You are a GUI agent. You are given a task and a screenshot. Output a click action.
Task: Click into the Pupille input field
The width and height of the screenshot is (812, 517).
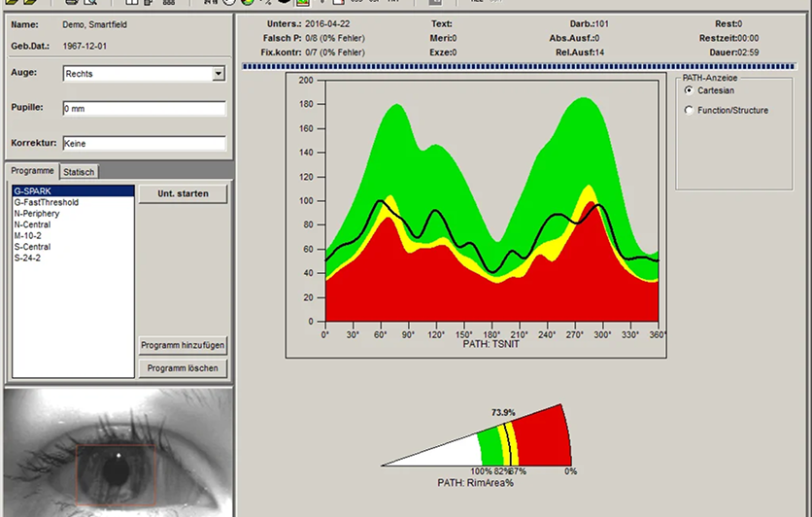(145, 109)
